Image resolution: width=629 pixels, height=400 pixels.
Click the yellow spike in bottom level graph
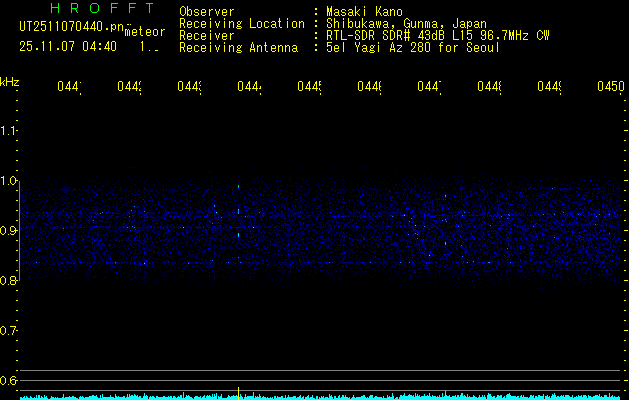click(x=238, y=390)
